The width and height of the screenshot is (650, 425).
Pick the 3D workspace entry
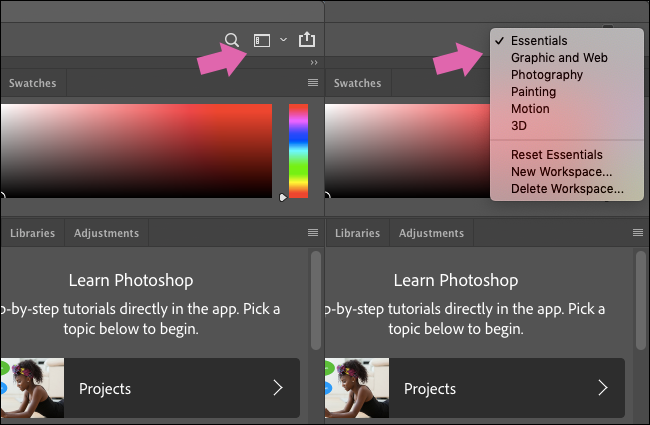[519, 126]
